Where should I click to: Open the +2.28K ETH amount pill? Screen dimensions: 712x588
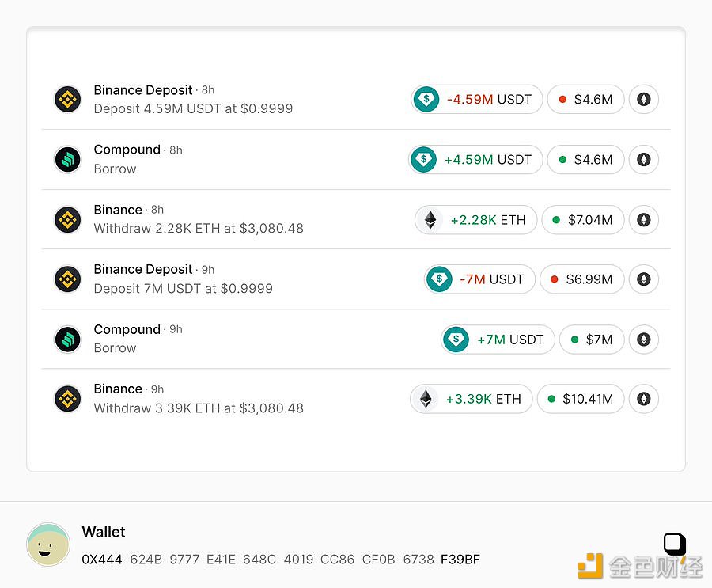[x=476, y=220]
